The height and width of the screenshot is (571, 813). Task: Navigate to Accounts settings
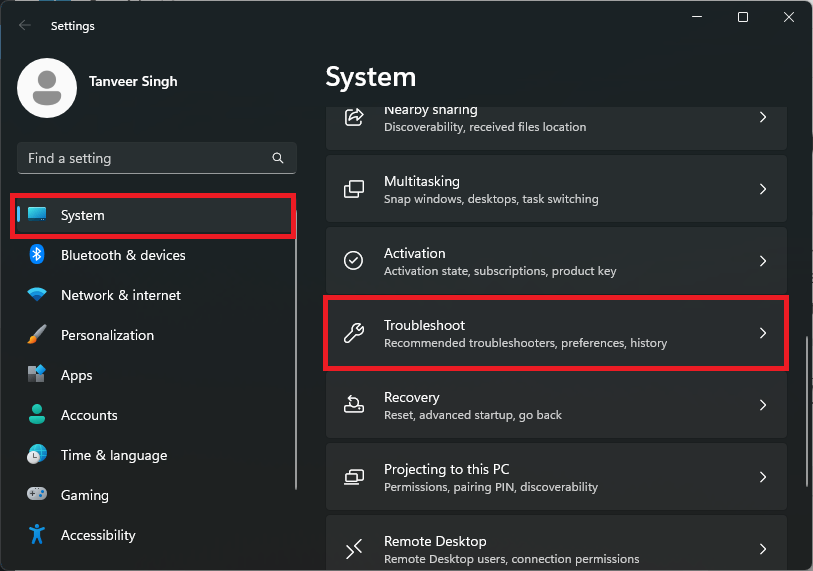[x=154, y=415]
